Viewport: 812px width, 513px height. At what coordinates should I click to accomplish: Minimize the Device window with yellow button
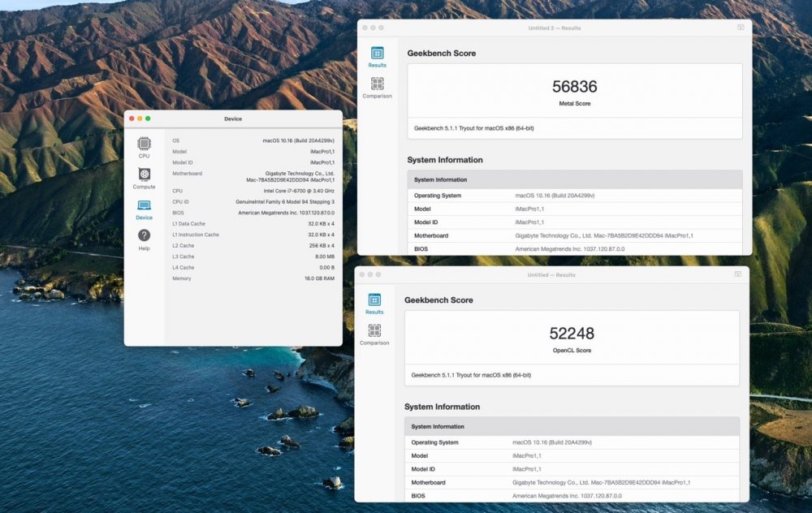(x=140, y=119)
